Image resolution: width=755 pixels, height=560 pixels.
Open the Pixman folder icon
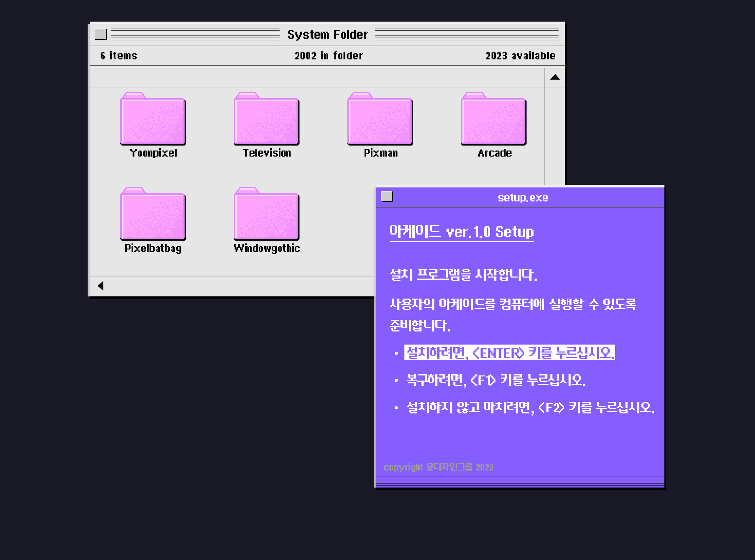[380, 118]
